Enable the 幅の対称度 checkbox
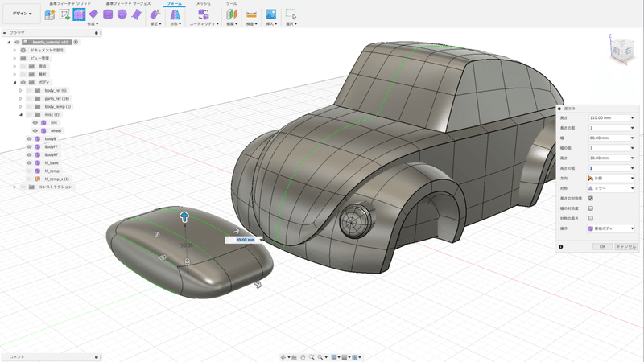Screen dimensions: 644x362 591,208
